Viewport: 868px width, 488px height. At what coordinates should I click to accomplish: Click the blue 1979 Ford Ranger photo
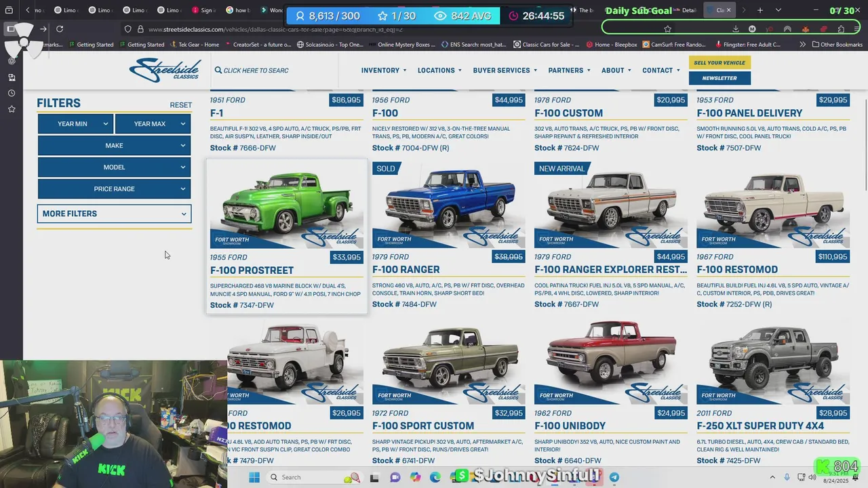click(x=448, y=205)
